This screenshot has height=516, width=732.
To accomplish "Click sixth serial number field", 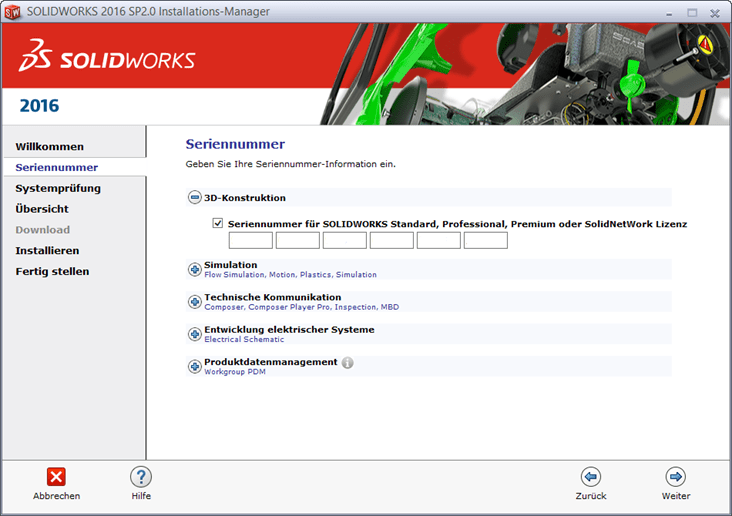I will pos(486,240).
